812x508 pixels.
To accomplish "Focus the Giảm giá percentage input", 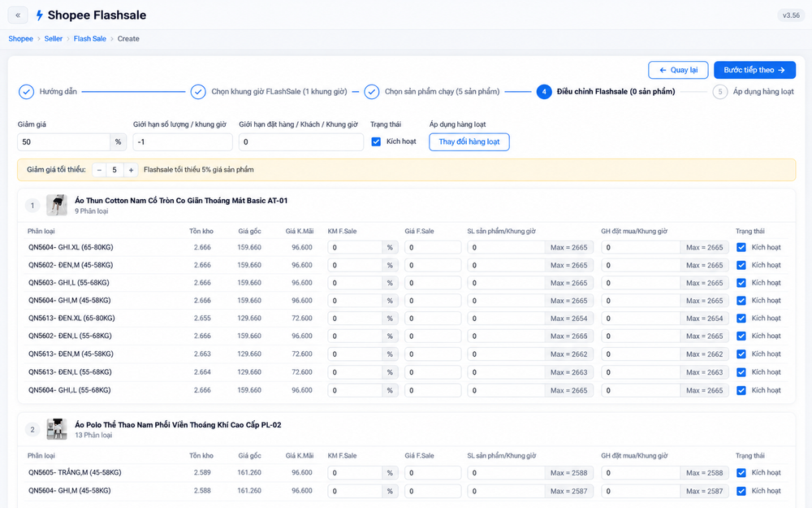I will 63,142.
